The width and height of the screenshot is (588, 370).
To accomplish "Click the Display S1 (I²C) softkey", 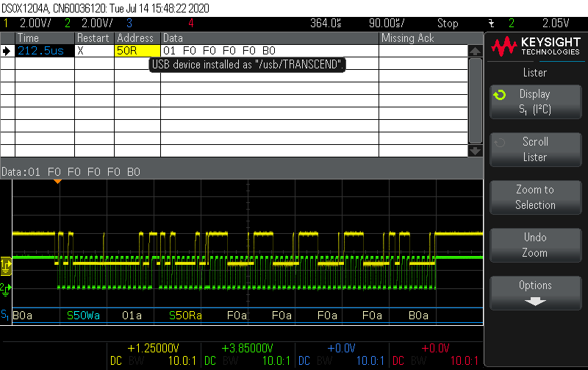I will pos(536,102).
